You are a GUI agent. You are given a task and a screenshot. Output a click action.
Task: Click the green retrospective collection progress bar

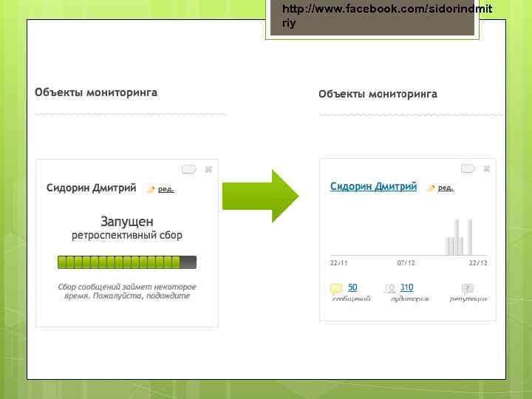[127, 262]
